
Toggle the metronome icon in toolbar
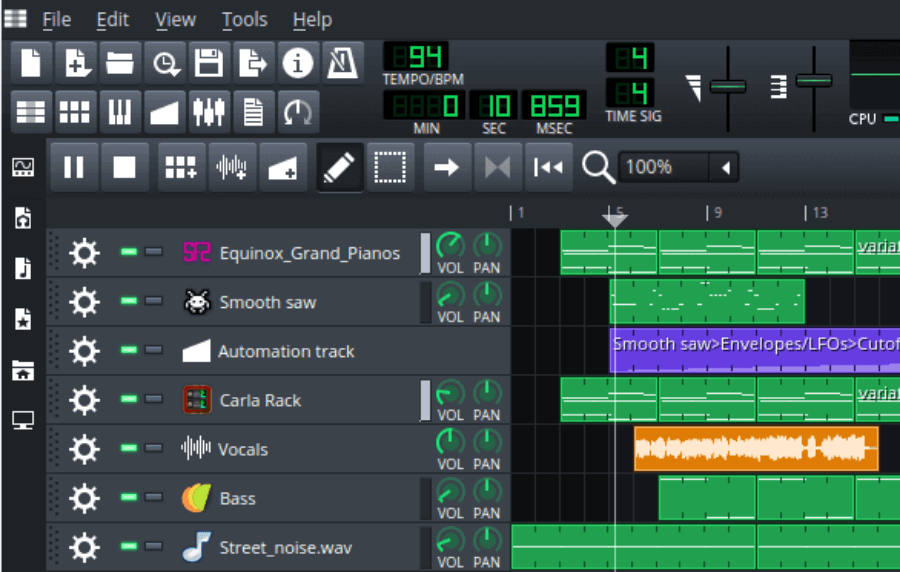[x=343, y=64]
